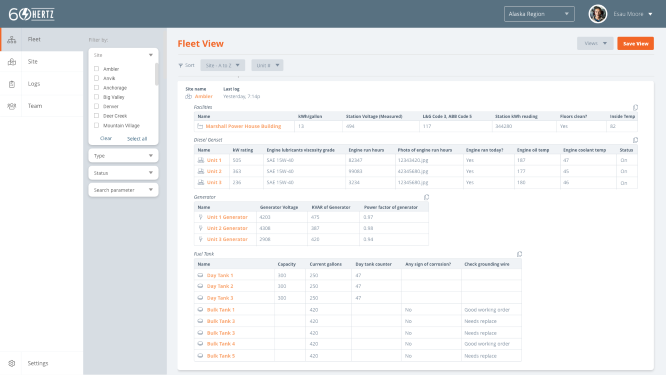This screenshot has height=375, width=666.
Task: Open the Views menu
Action: [x=595, y=43]
